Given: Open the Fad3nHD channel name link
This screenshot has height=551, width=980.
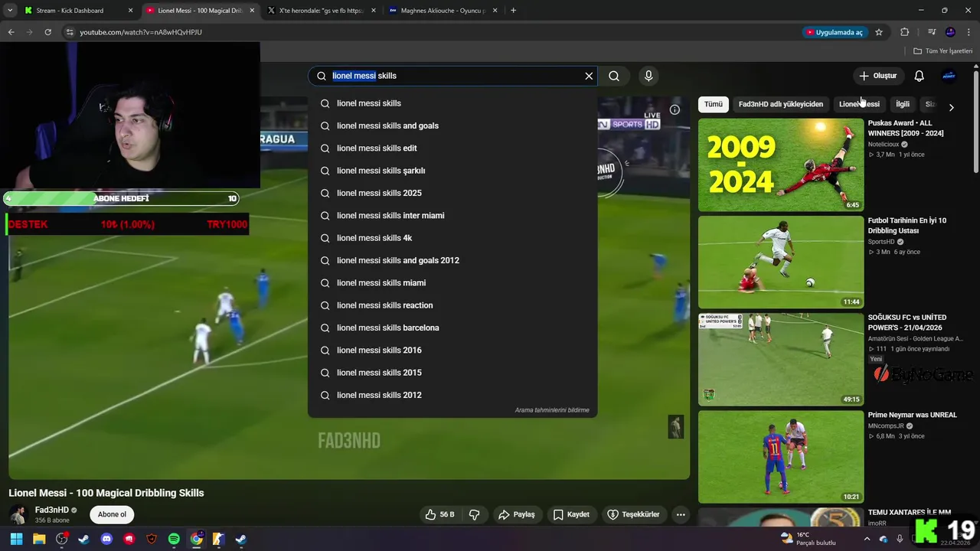Looking at the screenshot, I should pos(52,510).
